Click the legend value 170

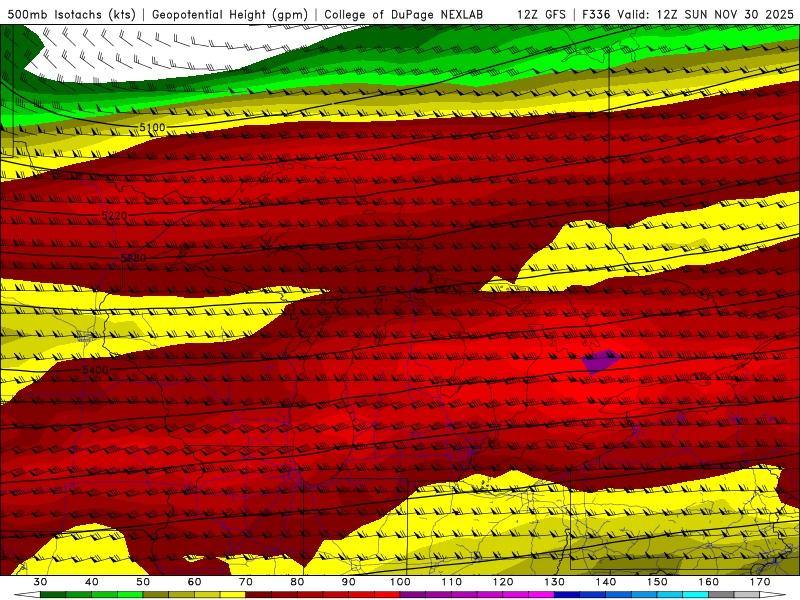[x=760, y=582]
